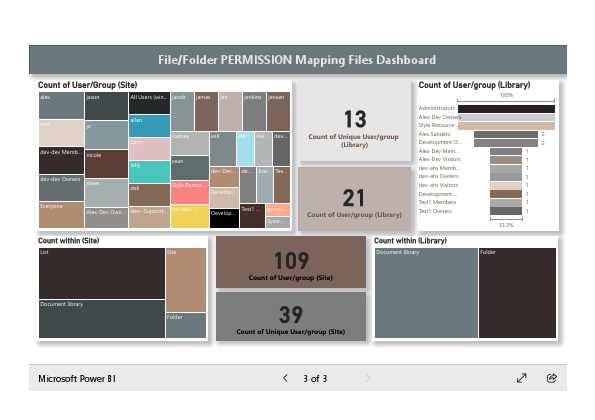The height and width of the screenshot is (420, 595).
Task: Click the 39 Unique User/group Site card
Action: pyautogui.click(x=291, y=316)
